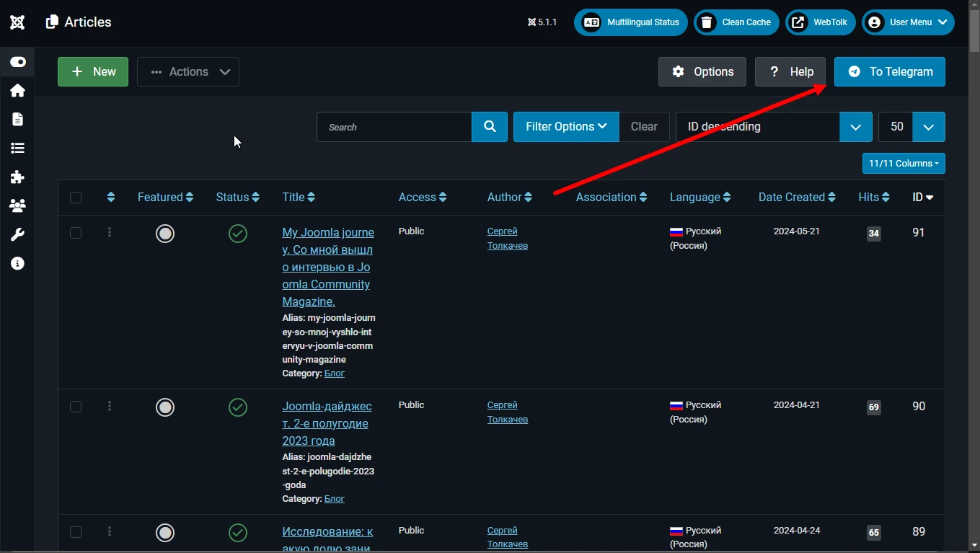
Task: Click the Clean Cache button
Action: point(736,22)
